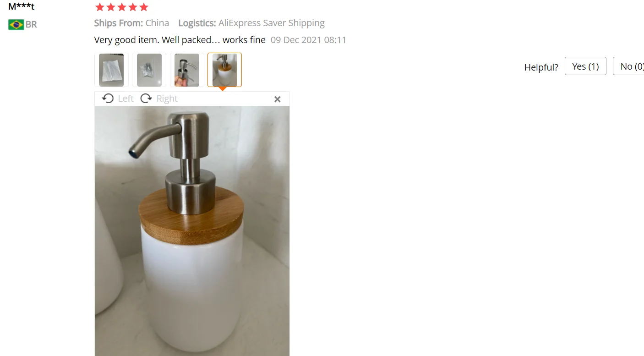Click the Left rotate text label
Viewport: 644px width, 356px height.
[126, 99]
